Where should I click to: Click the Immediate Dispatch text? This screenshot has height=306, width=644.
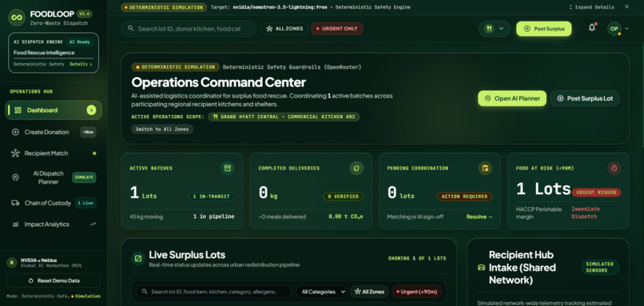[x=585, y=213]
